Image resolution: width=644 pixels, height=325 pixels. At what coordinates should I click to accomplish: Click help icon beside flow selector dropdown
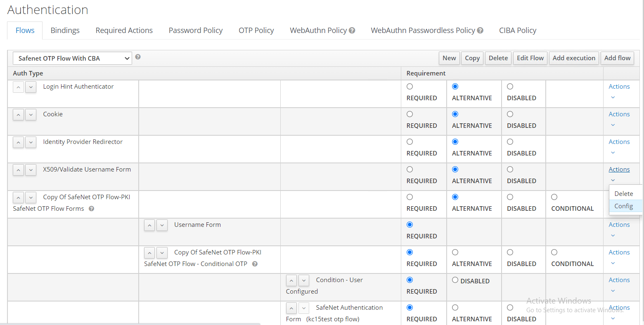138,57
